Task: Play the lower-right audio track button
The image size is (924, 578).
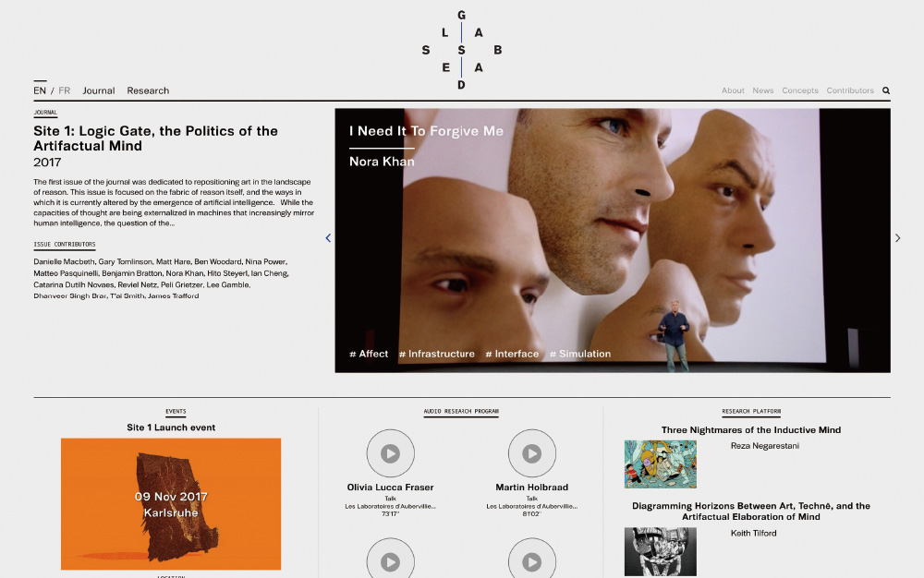Action: [531, 561]
